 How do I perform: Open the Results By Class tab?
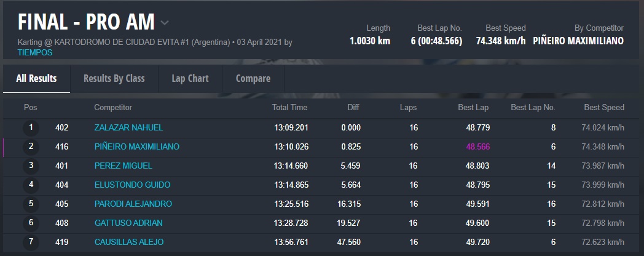(114, 78)
